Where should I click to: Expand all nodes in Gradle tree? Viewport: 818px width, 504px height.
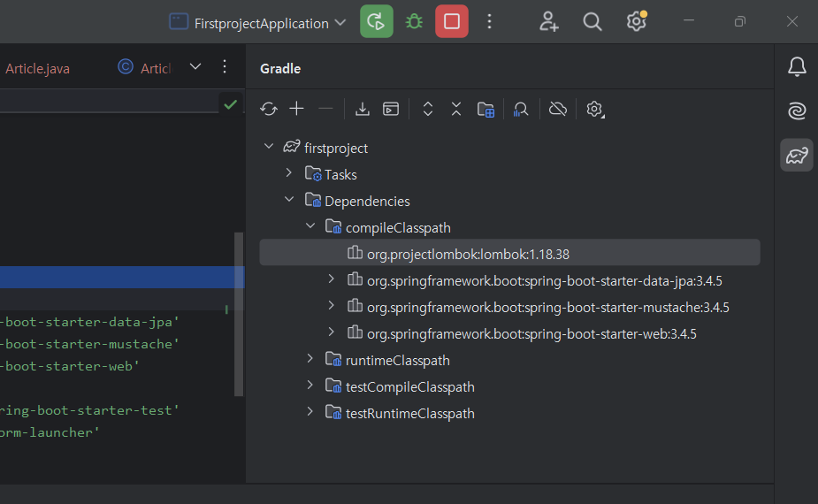(428, 109)
